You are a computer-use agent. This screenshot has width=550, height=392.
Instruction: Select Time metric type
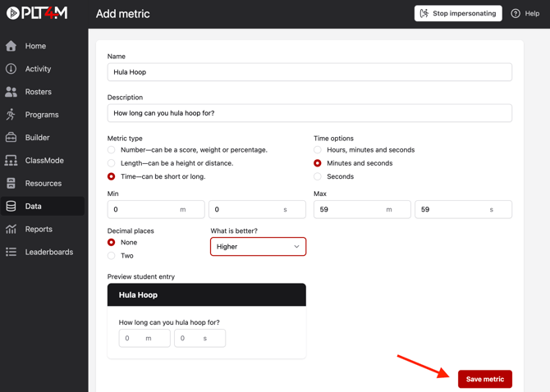click(111, 176)
